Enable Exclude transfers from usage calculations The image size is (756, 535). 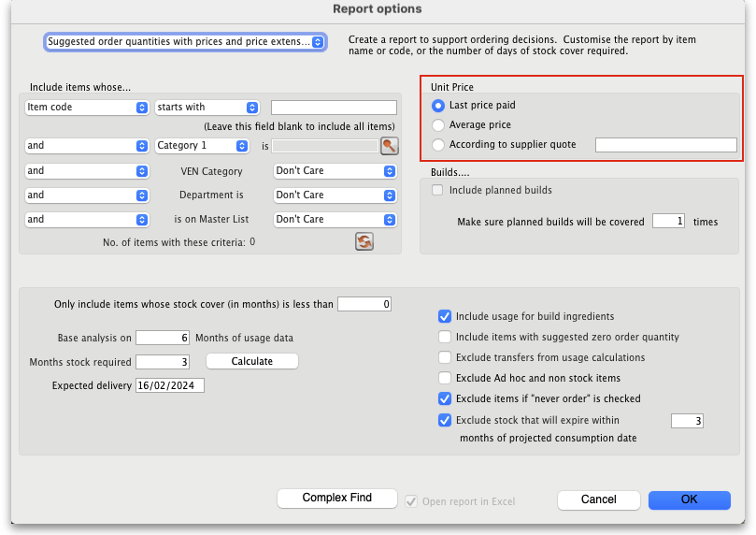445,357
